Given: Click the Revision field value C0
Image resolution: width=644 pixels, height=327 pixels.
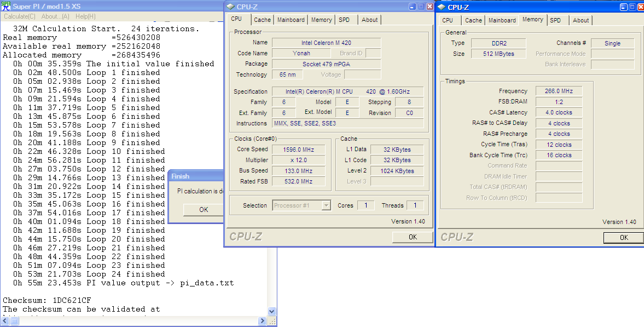Looking at the screenshot, I should click(x=409, y=113).
